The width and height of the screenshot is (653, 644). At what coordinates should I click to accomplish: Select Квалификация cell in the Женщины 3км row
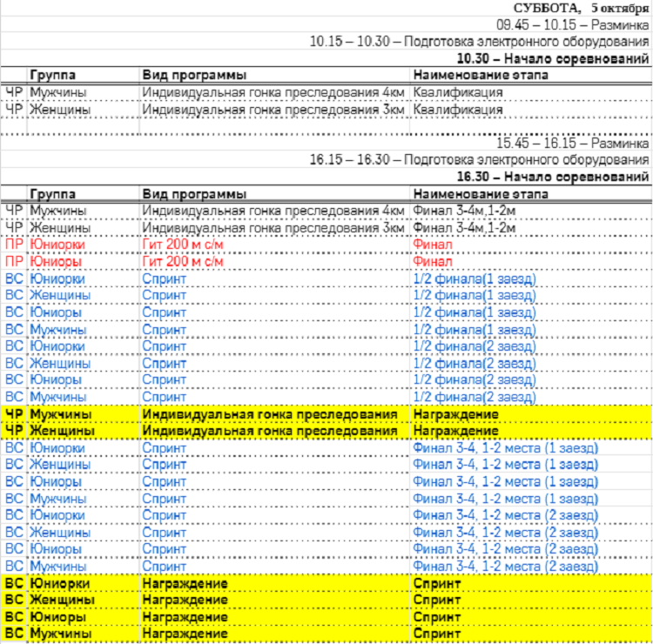click(x=458, y=110)
